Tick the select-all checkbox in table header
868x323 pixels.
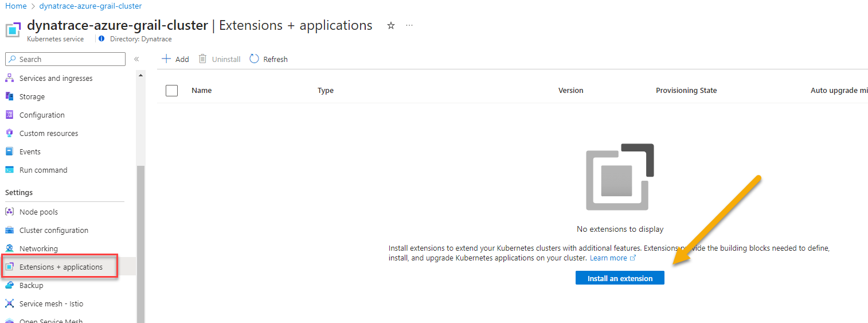pyautogui.click(x=171, y=90)
